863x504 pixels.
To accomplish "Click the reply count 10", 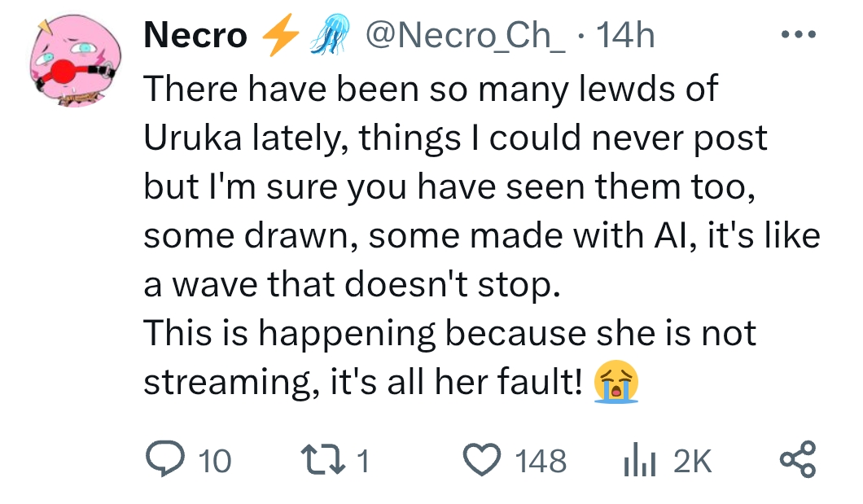I will (215, 462).
